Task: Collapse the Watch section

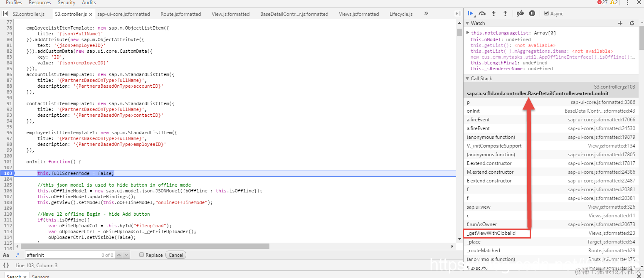Action: (x=467, y=23)
